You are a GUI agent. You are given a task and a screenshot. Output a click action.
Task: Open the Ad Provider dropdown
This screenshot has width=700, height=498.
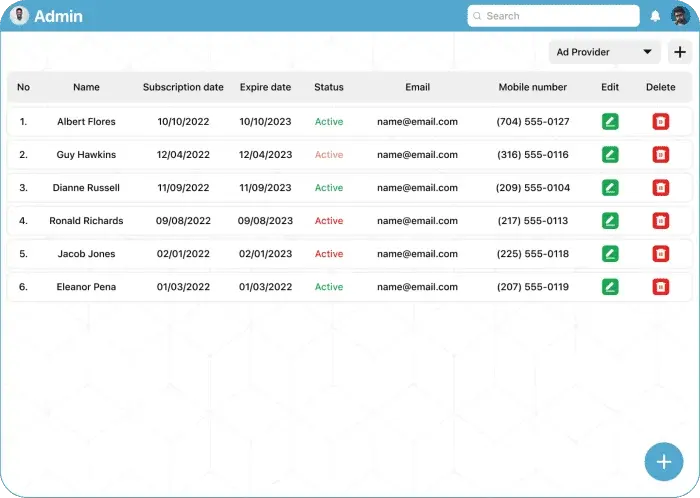pos(604,52)
